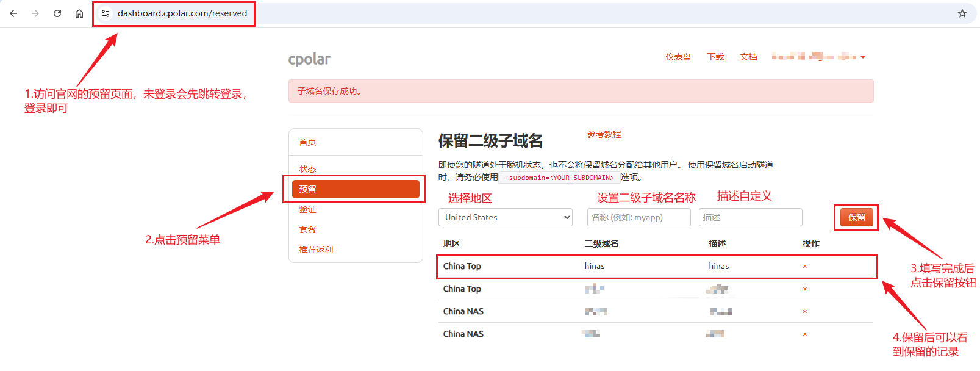
Task: Open the 下载 download page
Action: point(715,57)
